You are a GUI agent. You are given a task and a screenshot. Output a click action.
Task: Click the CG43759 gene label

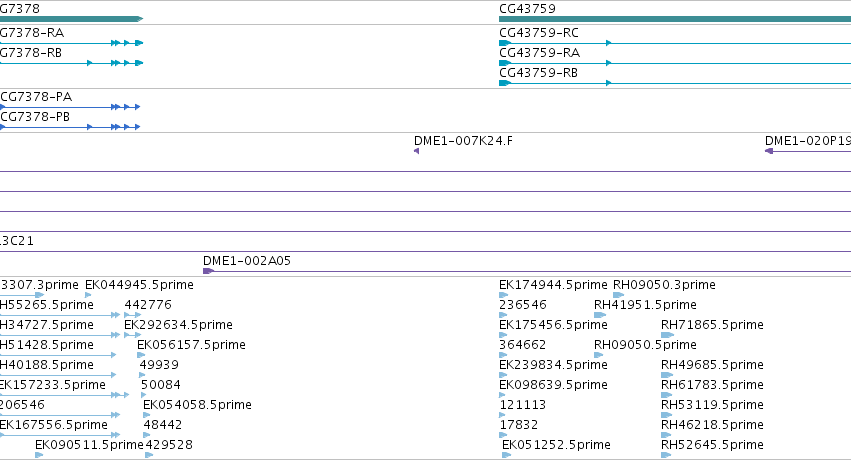click(527, 9)
